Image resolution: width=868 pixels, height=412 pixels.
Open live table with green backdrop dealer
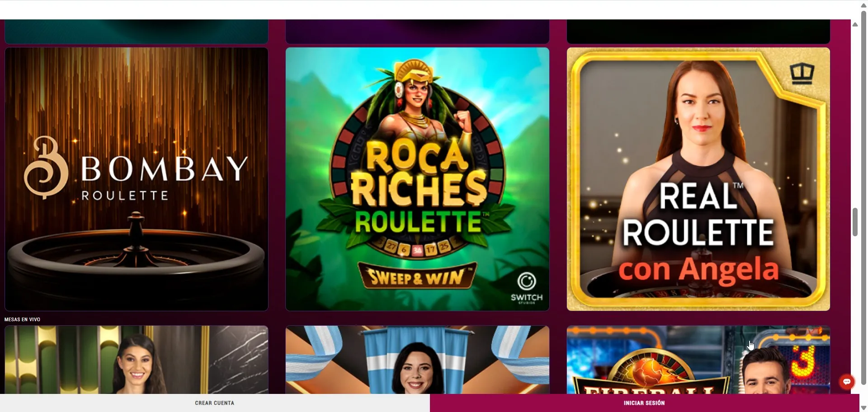click(x=137, y=360)
